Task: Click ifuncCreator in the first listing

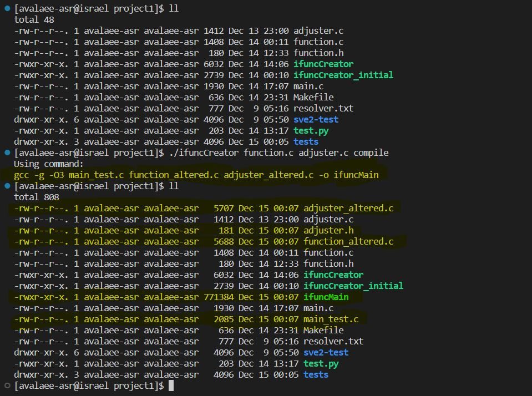Action: click(x=323, y=64)
